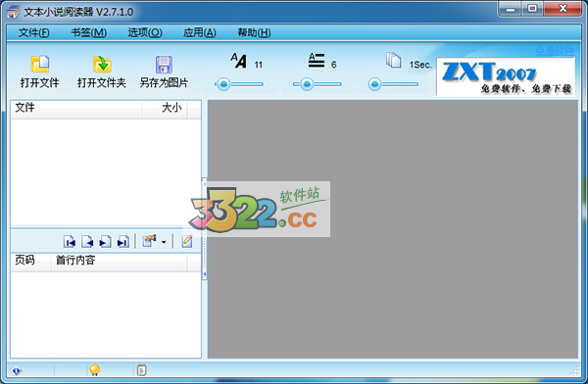Jump to last page icon

(x=123, y=242)
